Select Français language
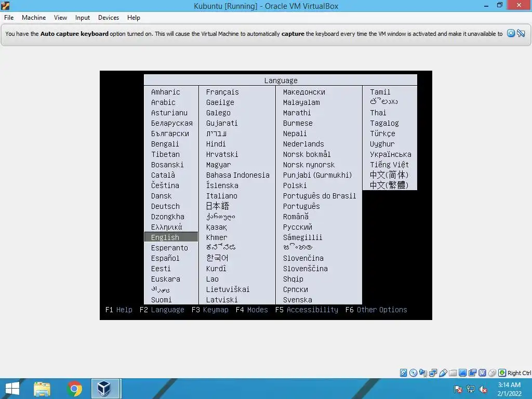This screenshot has height=399, width=532. [222, 92]
